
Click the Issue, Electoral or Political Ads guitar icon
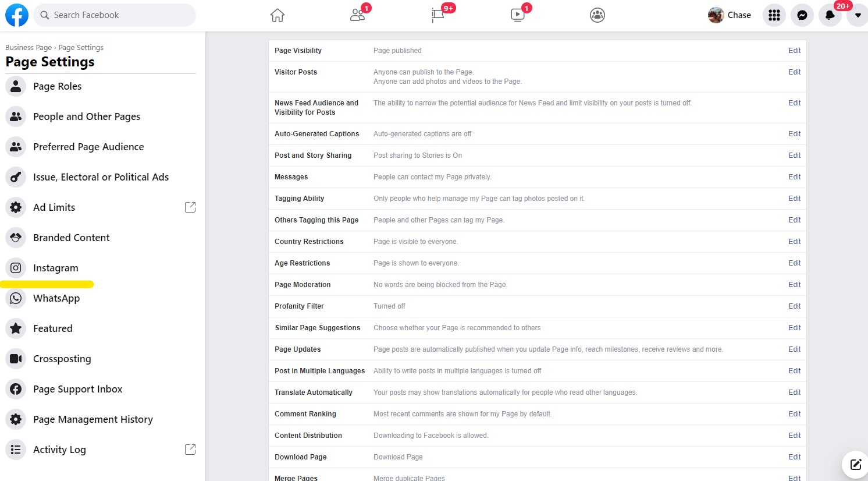16,177
